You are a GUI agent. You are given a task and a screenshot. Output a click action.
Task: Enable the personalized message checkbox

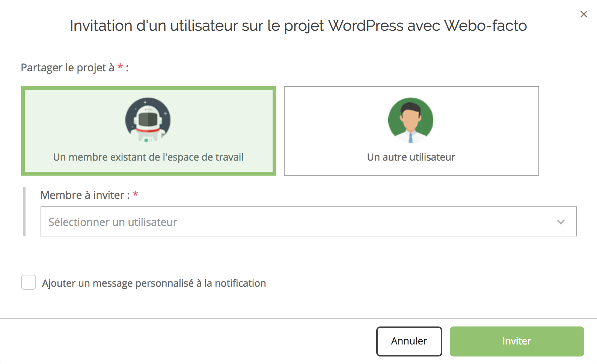[29, 282]
